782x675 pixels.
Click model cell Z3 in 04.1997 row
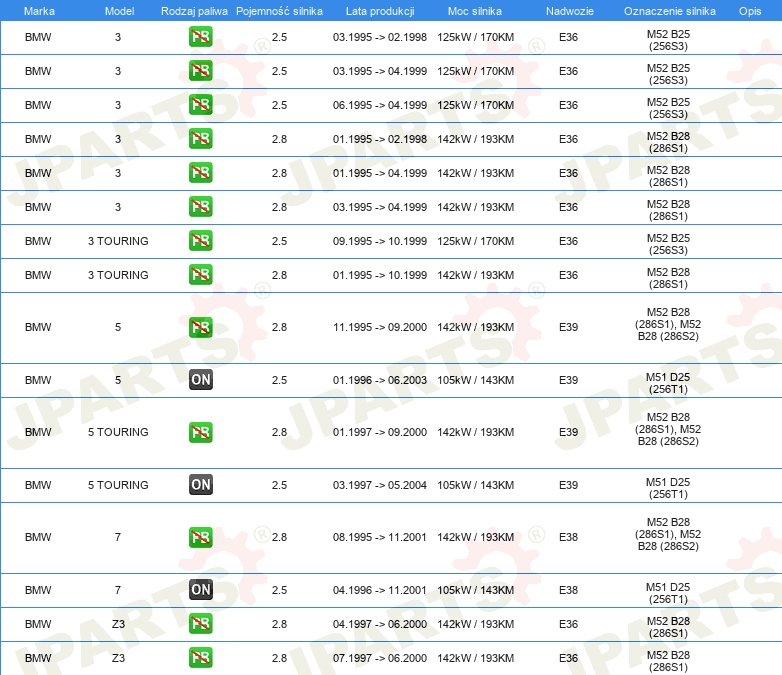click(x=118, y=624)
